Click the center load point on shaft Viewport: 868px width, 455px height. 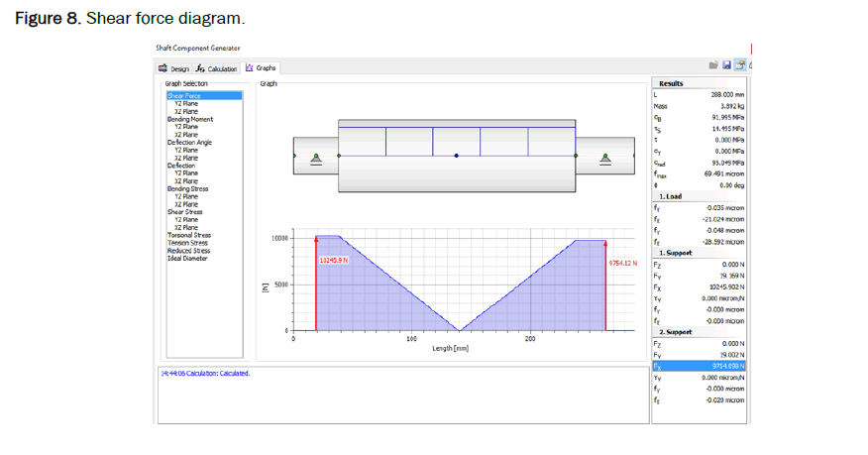click(x=456, y=156)
